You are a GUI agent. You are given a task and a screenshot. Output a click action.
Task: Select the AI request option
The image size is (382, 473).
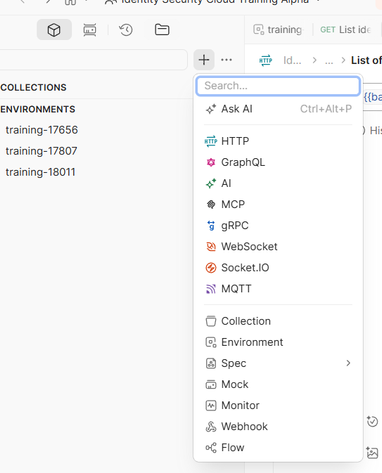278,183
